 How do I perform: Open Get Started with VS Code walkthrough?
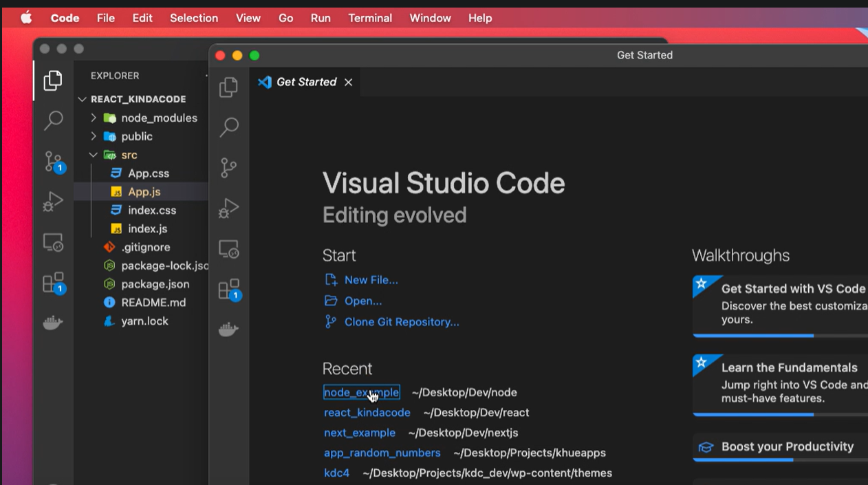click(780, 306)
